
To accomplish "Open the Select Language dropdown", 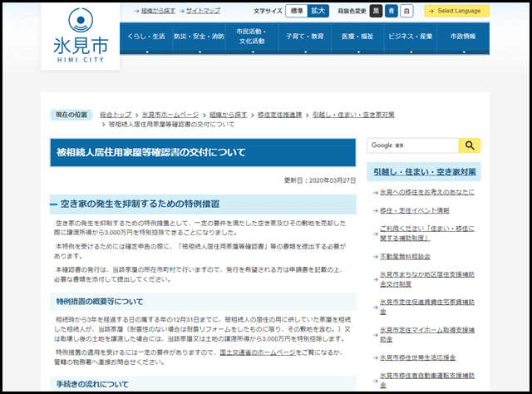I will [x=456, y=11].
